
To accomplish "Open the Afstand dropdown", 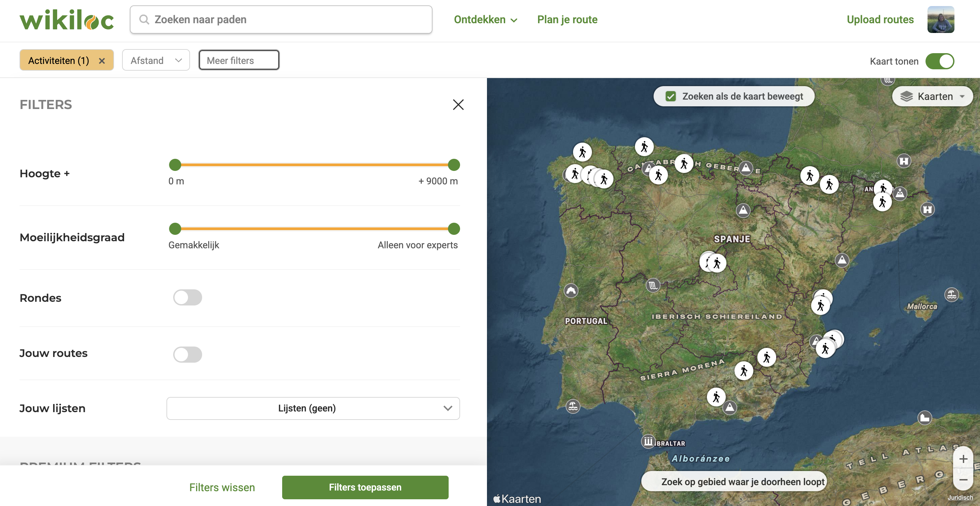I will click(156, 61).
